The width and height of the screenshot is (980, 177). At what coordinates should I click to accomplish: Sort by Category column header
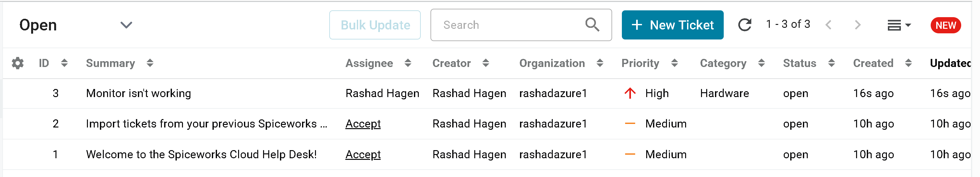(x=723, y=63)
